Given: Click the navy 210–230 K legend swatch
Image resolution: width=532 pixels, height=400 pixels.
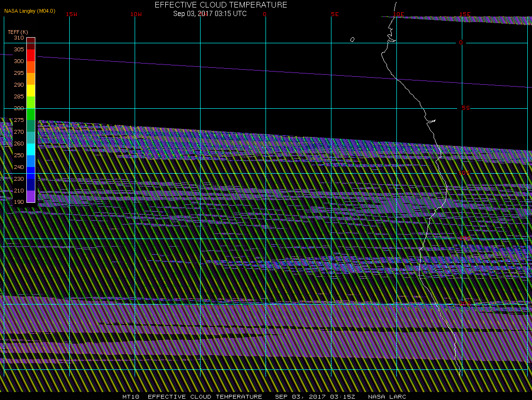Looking at the screenshot, I should [x=31, y=184].
